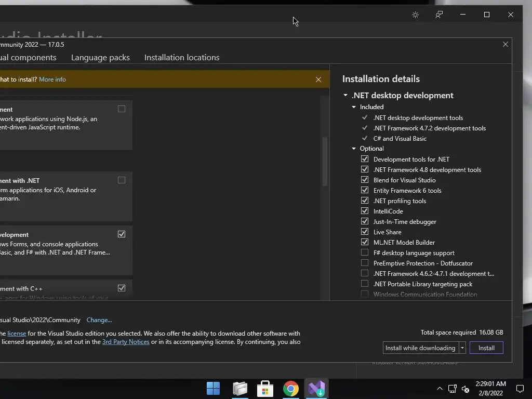The image size is (532, 399).
Task: Check PreEmptive Protection - Dotfuscator
Action: (365, 263)
